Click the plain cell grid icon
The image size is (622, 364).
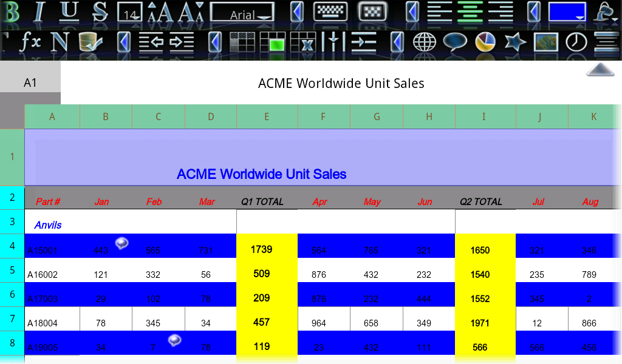242,42
